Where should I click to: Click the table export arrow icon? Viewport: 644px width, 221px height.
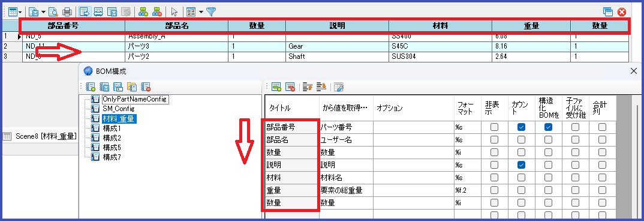[85, 12]
